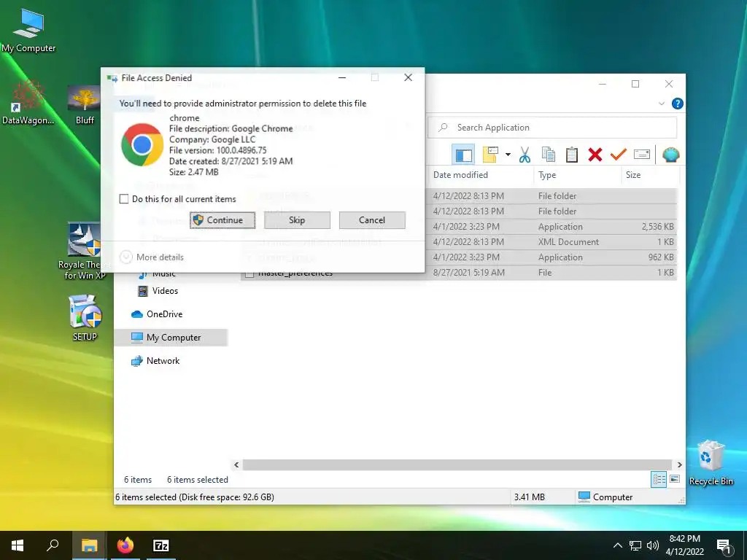Click the navigation pane toggle icon in Explorer toolbar

coord(463,155)
